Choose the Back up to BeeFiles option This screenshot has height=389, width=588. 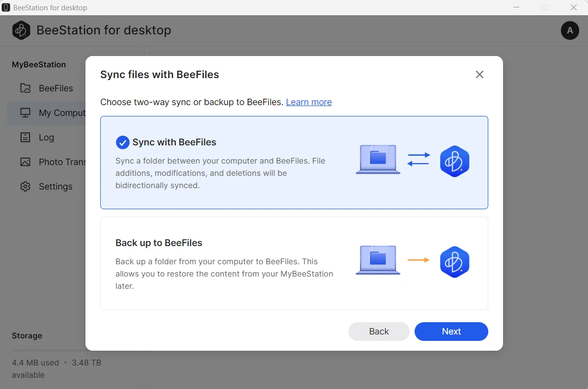pyautogui.click(x=294, y=263)
